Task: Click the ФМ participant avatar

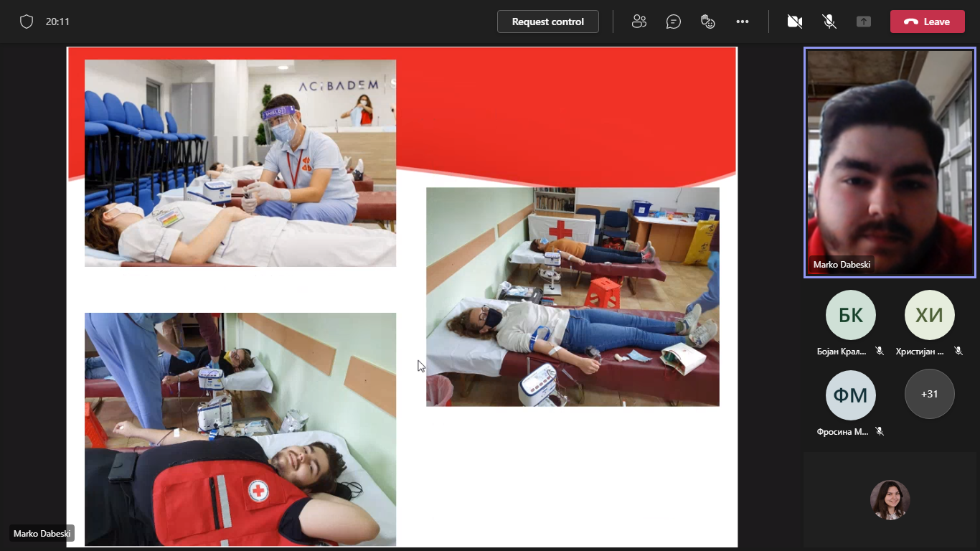Action: [x=850, y=395]
